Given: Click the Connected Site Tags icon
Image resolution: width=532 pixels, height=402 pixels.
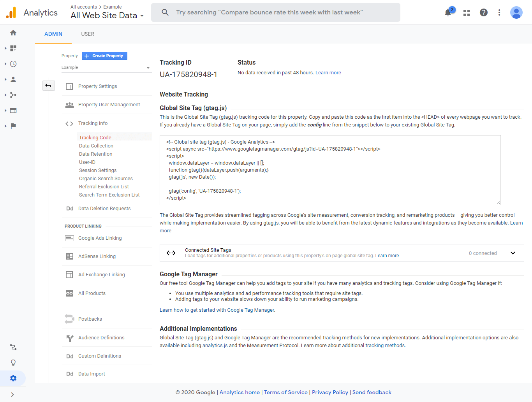Looking at the screenshot, I should coord(171,253).
